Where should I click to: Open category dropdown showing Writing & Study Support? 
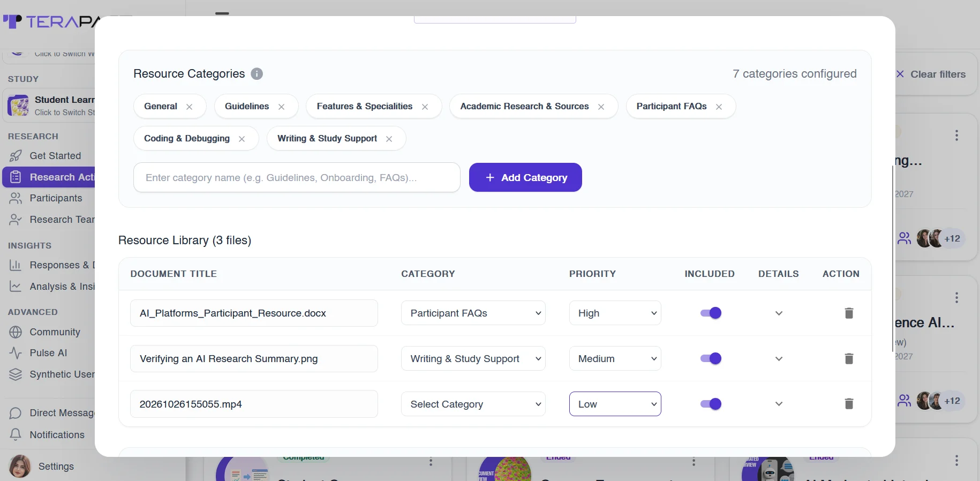click(473, 358)
